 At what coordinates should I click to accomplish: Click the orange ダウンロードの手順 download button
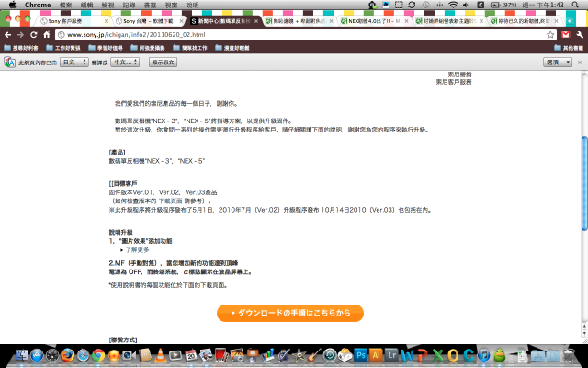[x=290, y=313]
